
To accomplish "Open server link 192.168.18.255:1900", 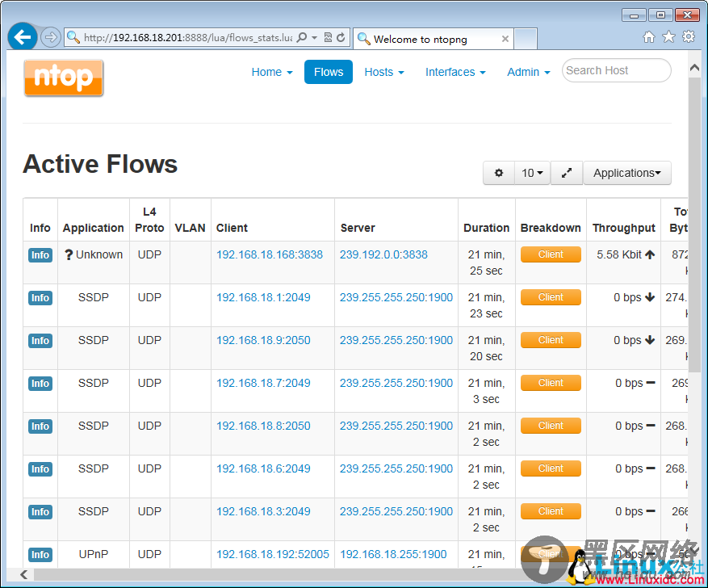I will click(393, 555).
